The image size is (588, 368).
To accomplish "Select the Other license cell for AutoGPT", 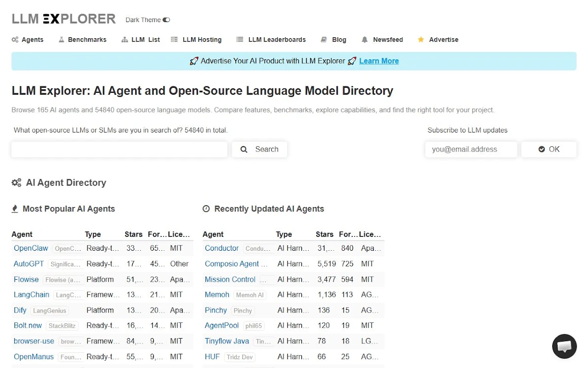I will coord(179,263).
